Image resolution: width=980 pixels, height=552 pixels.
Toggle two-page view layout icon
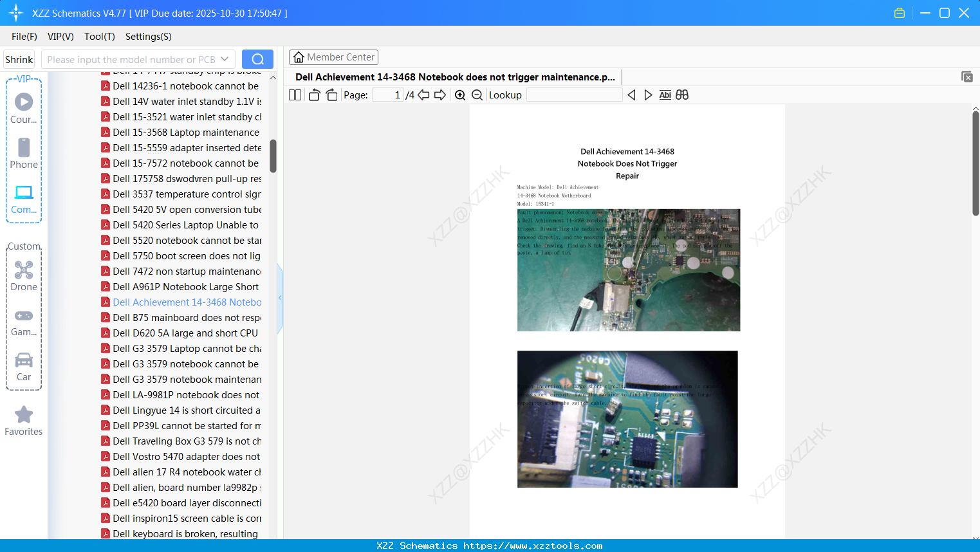[295, 95]
